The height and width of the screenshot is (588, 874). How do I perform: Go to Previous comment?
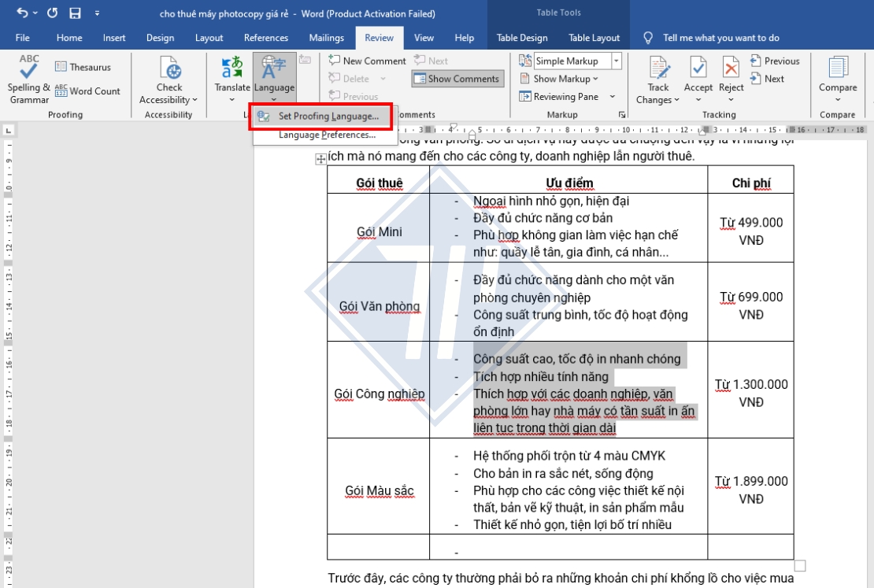pyautogui.click(x=354, y=96)
